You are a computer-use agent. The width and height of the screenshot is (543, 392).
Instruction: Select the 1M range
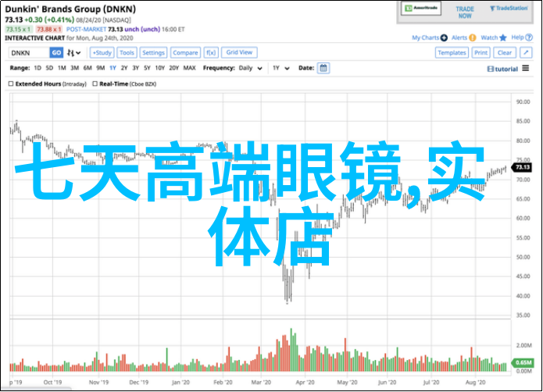coord(62,68)
